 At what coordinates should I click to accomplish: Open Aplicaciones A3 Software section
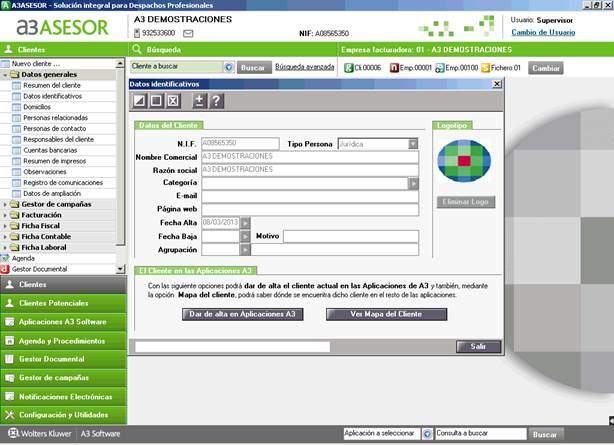[x=63, y=322]
